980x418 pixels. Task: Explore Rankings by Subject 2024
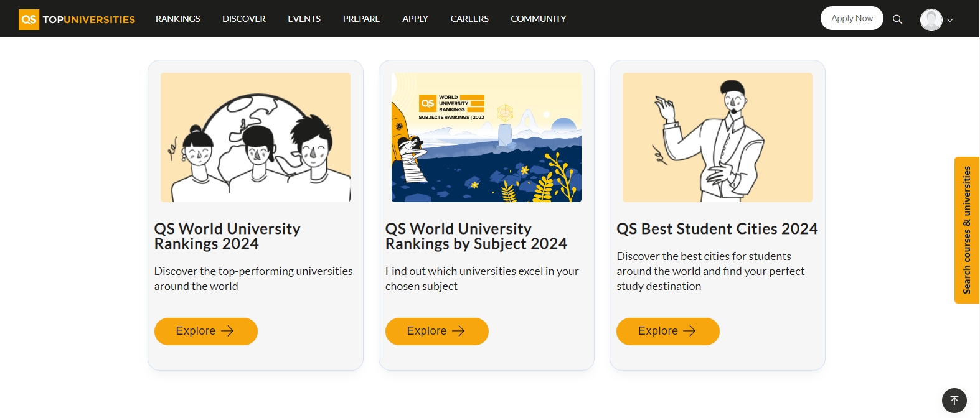[437, 332]
